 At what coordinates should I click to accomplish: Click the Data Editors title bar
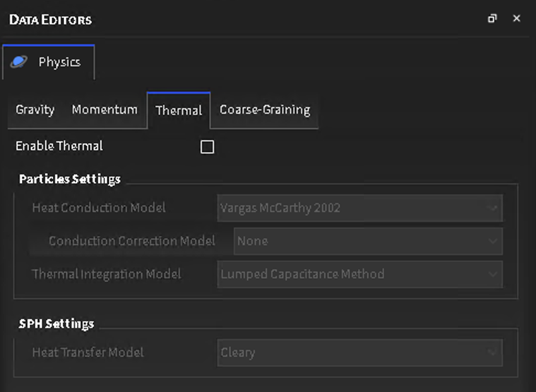click(212, 18)
